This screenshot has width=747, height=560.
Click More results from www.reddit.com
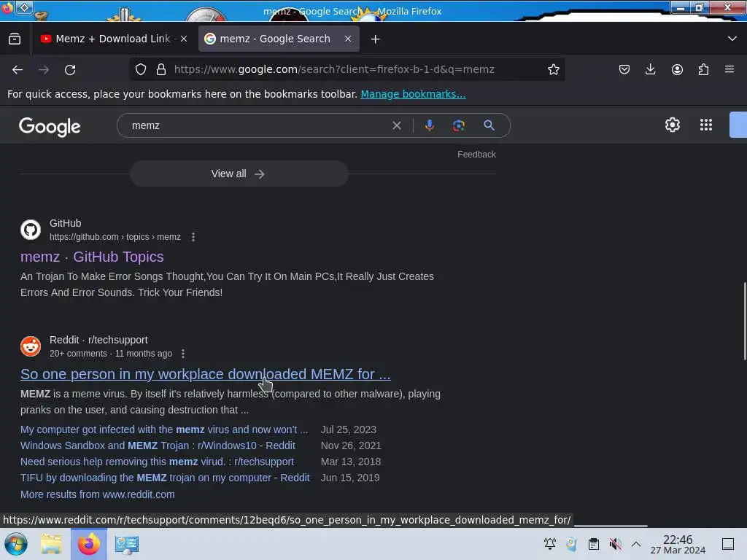point(97,494)
